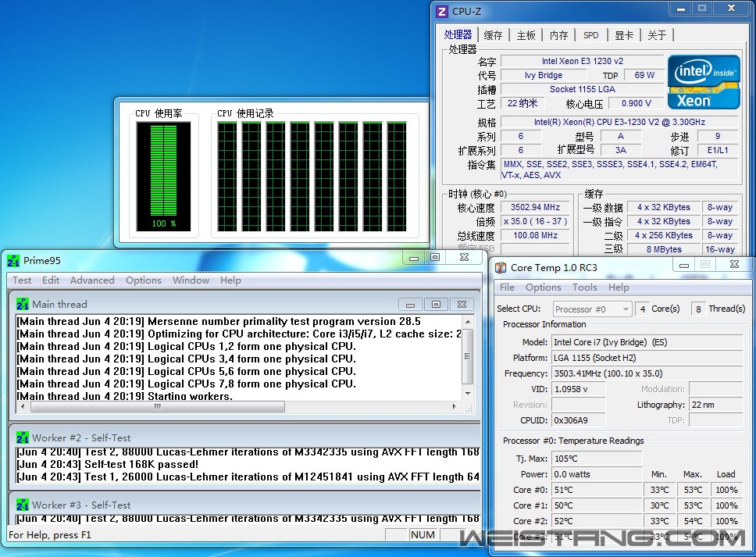Click the Worker #3 Self-Test window icon
The height and width of the screenshot is (557, 756).
pos(22,505)
